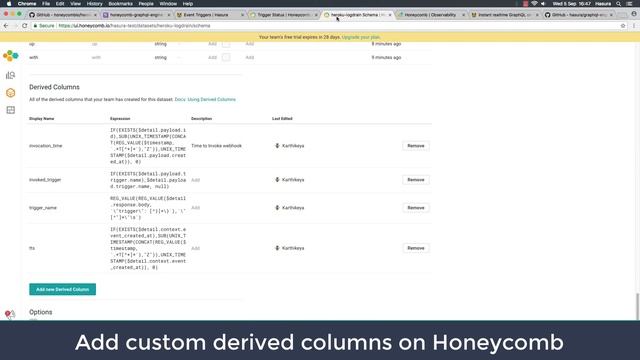Viewport: 640px width, 360px height.
Task: Open the History menu
Action: [94, 4]
